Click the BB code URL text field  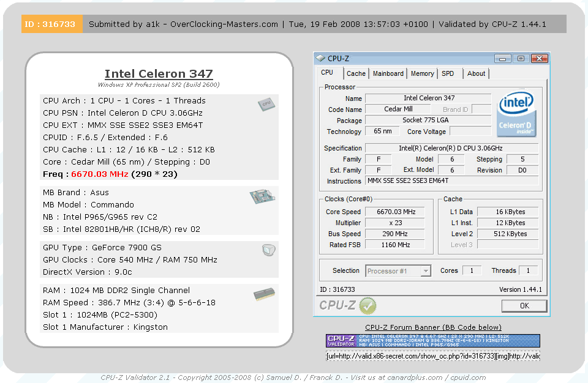click(433, 356)
